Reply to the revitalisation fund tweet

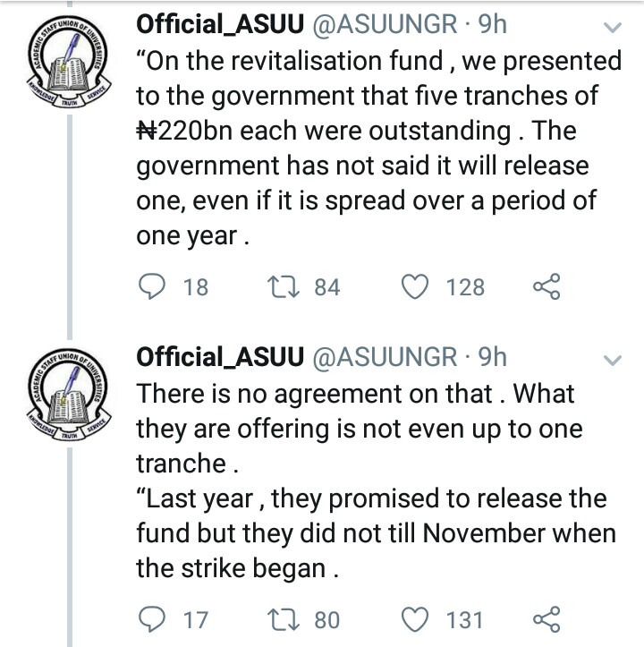click(152, 286)
